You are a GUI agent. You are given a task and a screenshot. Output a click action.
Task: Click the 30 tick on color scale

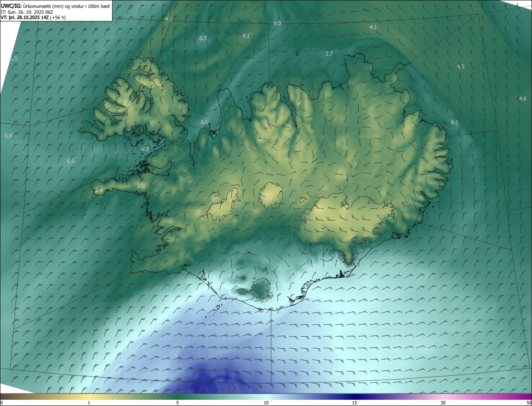tap(443, 403)
